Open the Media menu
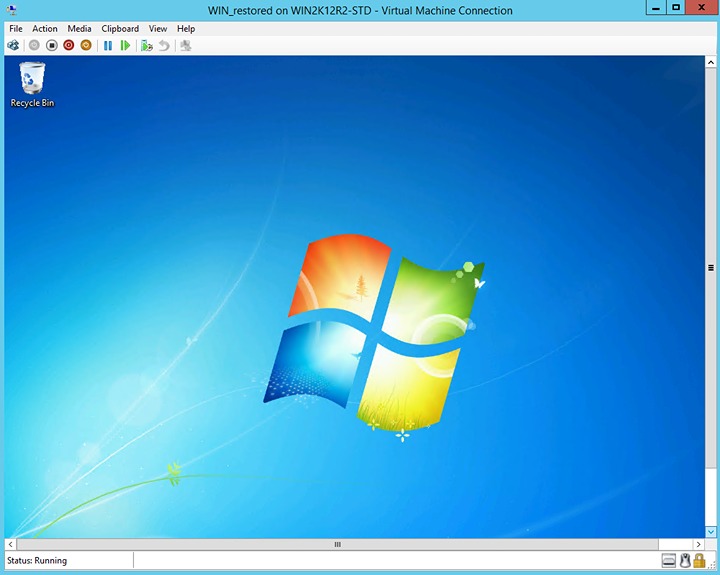 click(79, 29)
